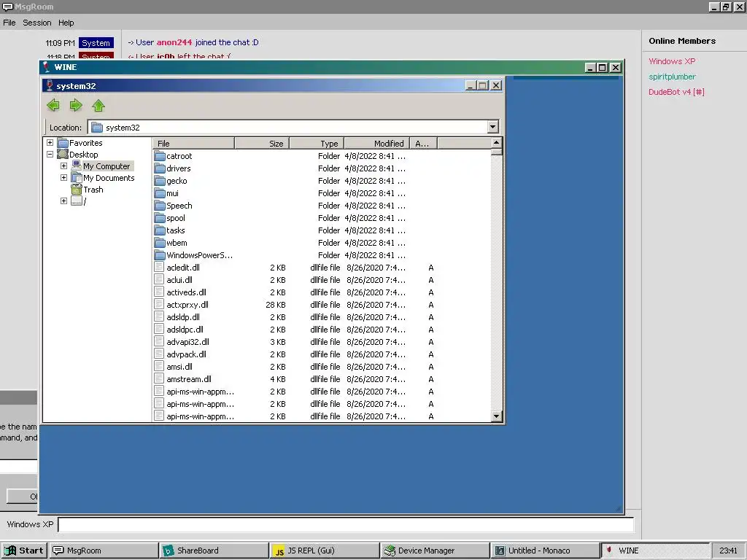Click Windows XP in Online Members

pyautogui.click(x=672, y=61)
